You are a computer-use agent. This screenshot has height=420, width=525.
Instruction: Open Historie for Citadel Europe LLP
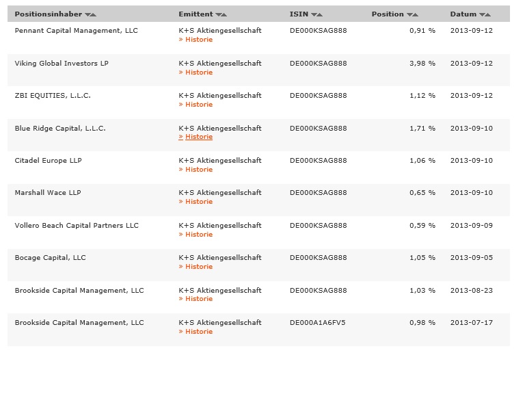pos(196,170)
